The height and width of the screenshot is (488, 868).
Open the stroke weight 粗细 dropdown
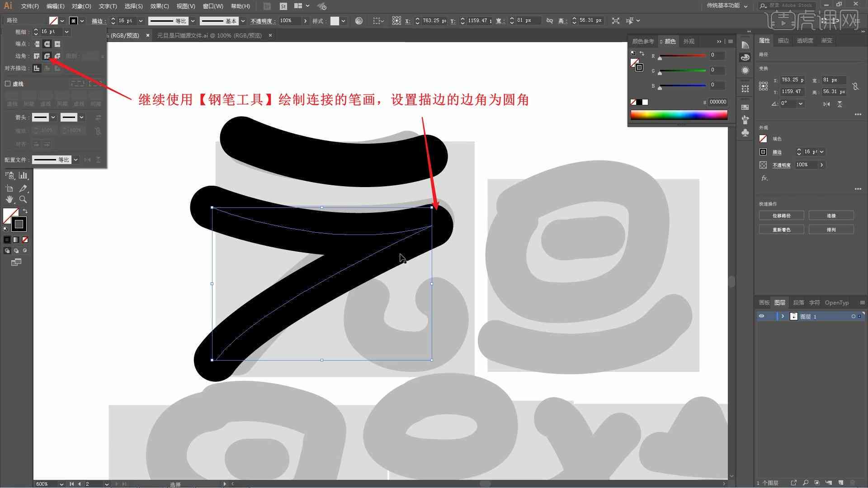67,32
